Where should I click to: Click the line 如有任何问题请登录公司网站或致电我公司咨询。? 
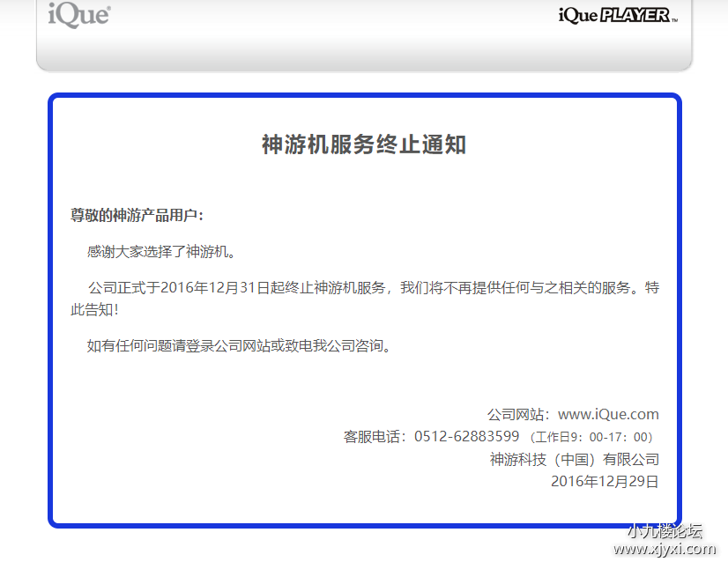[x=240, y=345]
